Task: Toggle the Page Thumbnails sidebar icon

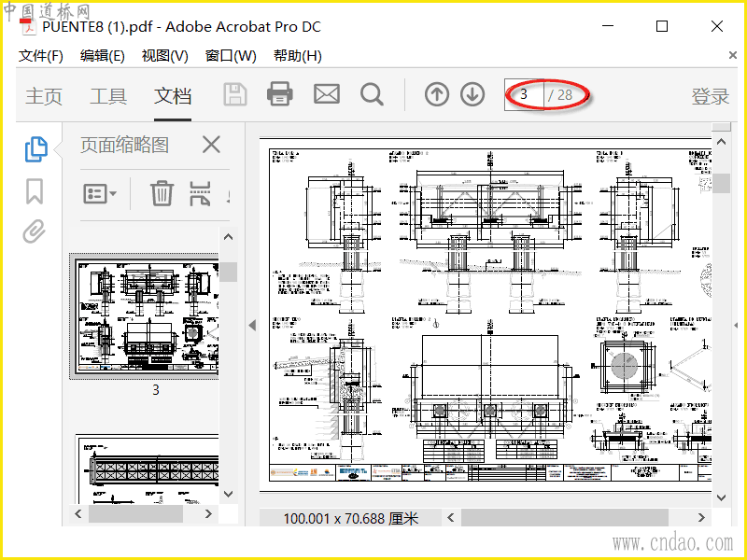Action: (36, 149)
